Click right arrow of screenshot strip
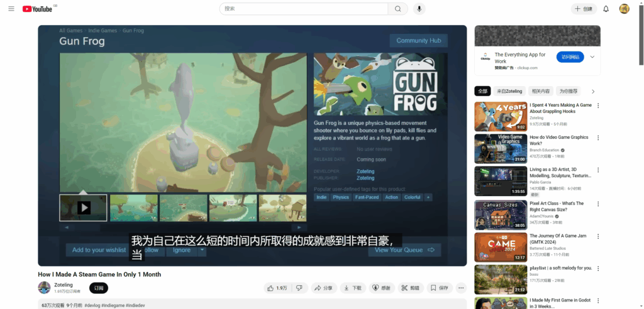The width and height of the screenshot is (644, 309). coord(299,227)
